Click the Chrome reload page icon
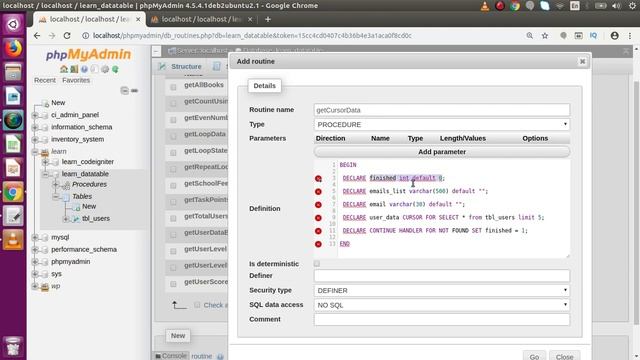640x360 pixels. coord(67,36)
